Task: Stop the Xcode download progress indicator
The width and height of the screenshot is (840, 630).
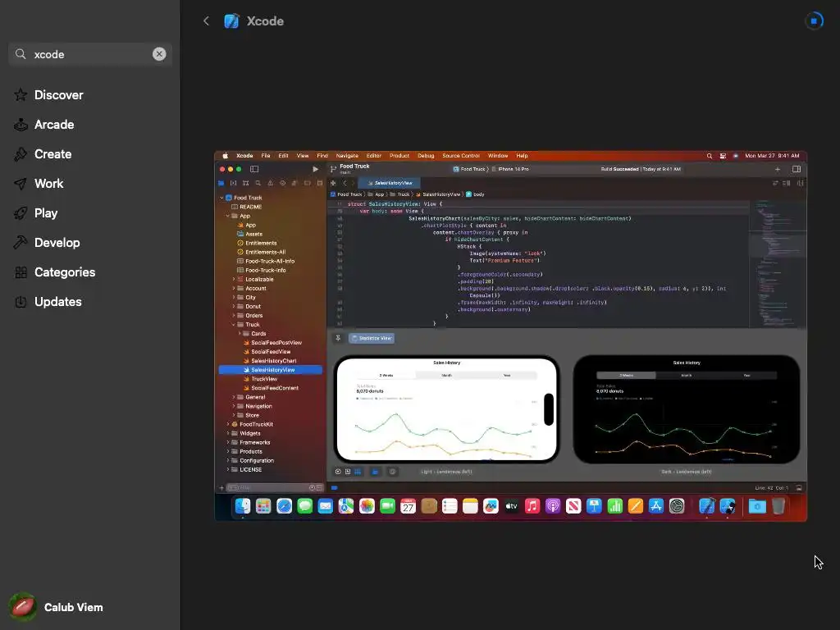Action: 814,21
